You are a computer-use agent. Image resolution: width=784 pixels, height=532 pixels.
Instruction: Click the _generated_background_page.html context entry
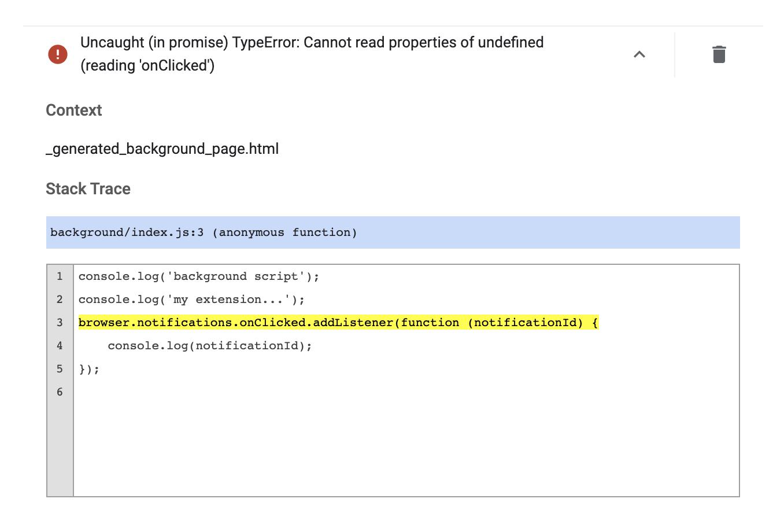tap(162, 149)
